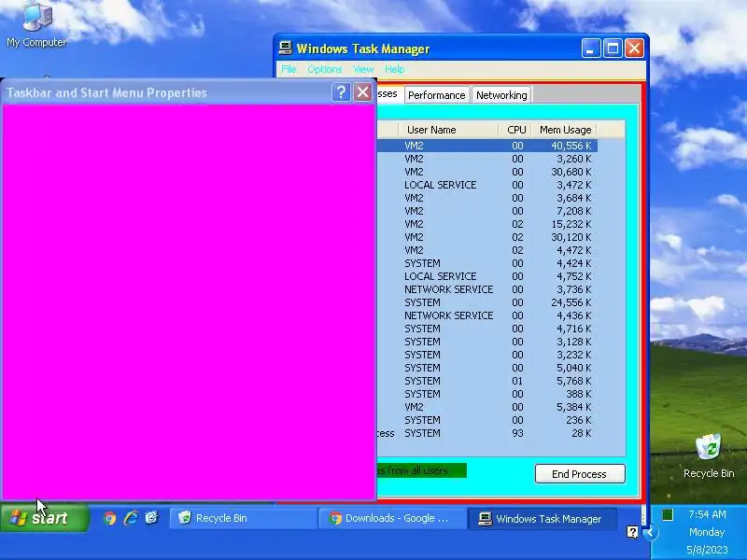Minimize the Windows Task Manager window
This screenshot has height=560, width=747.
coord(591,49)
